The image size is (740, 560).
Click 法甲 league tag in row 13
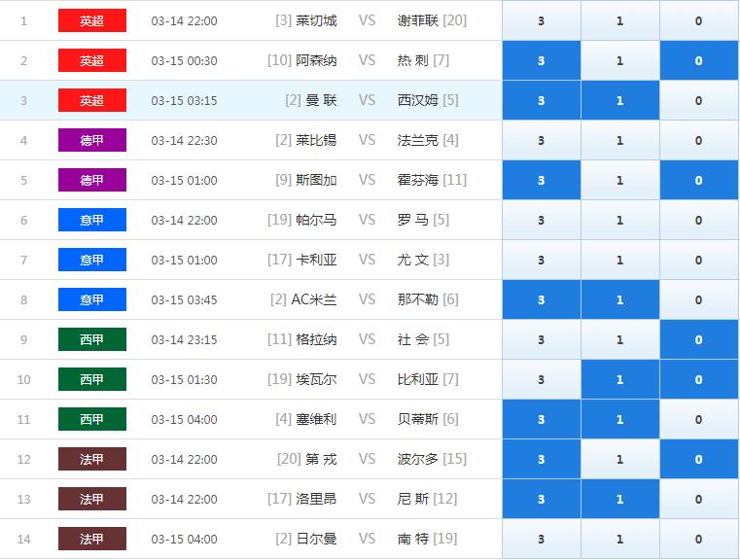92,499
